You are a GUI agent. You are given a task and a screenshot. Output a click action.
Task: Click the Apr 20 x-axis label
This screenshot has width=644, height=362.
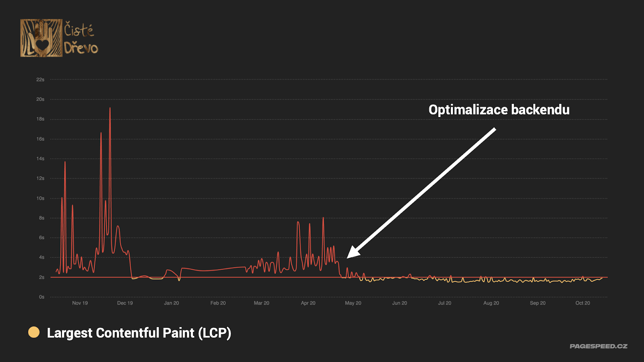click(x=308, y=303)
